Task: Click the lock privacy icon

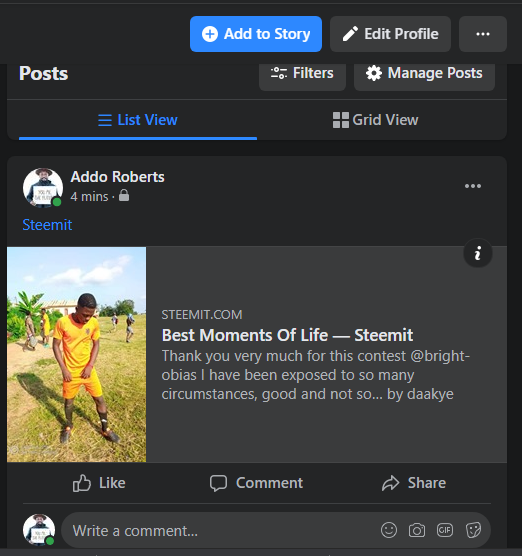Action: tap(124, 195)
